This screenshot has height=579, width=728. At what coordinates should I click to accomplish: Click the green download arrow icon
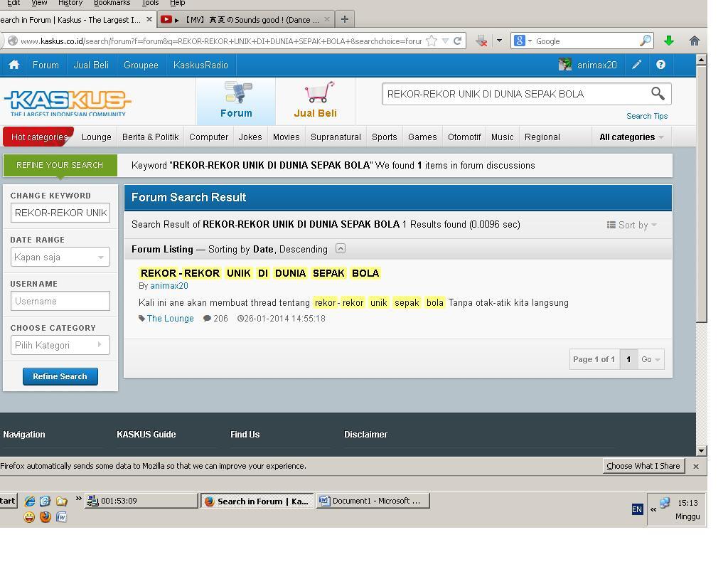tap(668, 41)
